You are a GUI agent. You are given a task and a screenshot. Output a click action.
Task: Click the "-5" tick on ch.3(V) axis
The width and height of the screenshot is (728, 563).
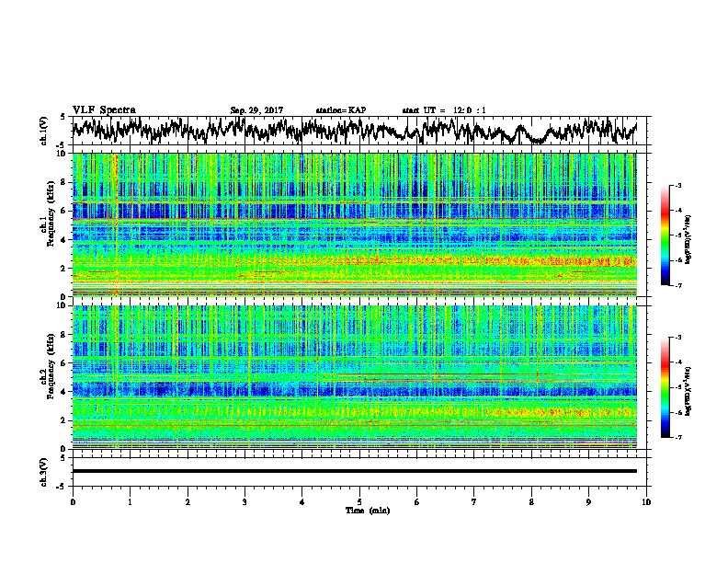click(x=62, y=487)
